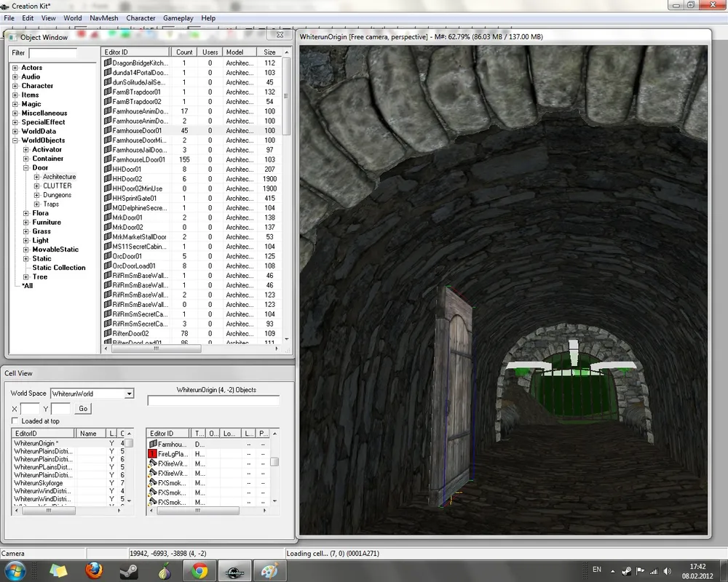Open the World Space dropdown
728x582 pixels.
point(129,394)
